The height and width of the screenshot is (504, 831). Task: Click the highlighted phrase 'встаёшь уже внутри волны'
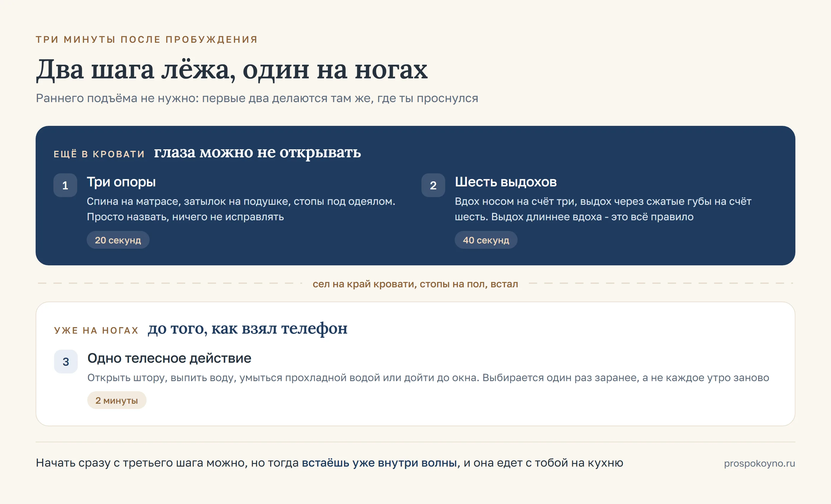[x=379, y=463]
